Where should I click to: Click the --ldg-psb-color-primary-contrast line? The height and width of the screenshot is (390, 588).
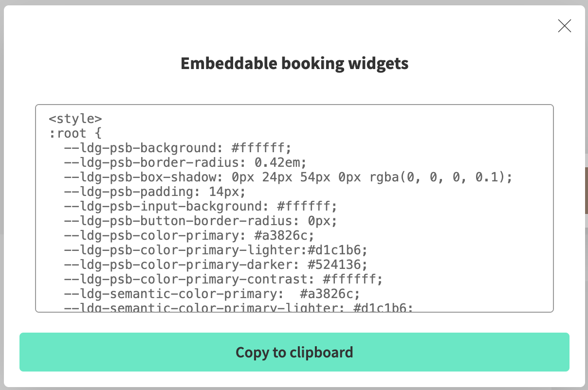(x=223, y=279)
